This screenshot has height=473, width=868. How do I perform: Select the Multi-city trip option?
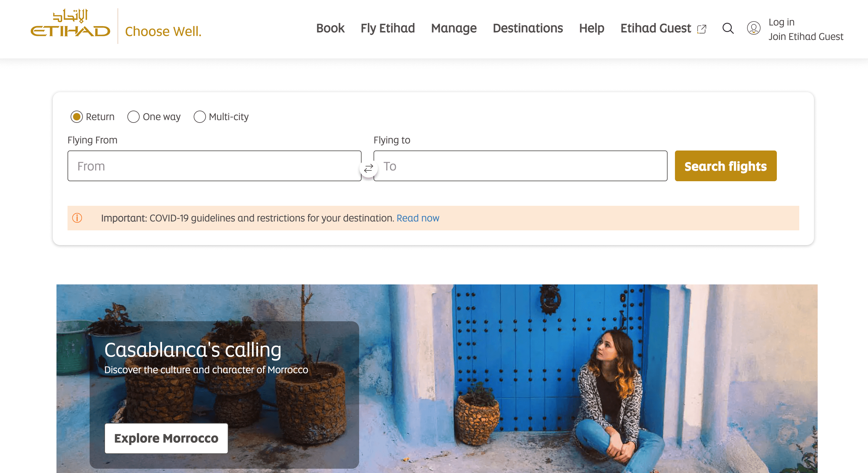tap(200, 117)
